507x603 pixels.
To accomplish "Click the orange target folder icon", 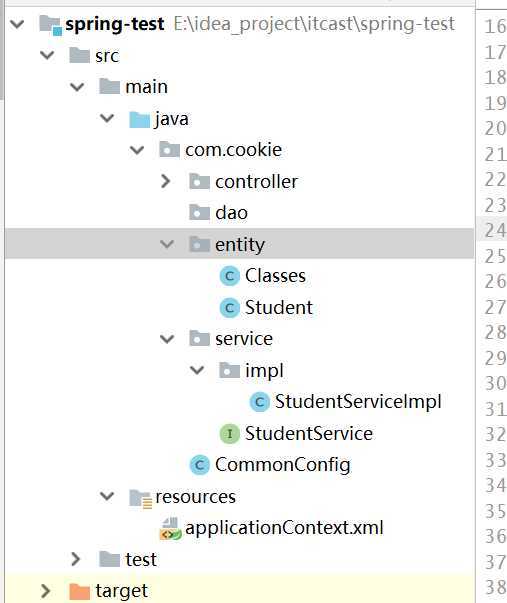I will pos(79,591).
